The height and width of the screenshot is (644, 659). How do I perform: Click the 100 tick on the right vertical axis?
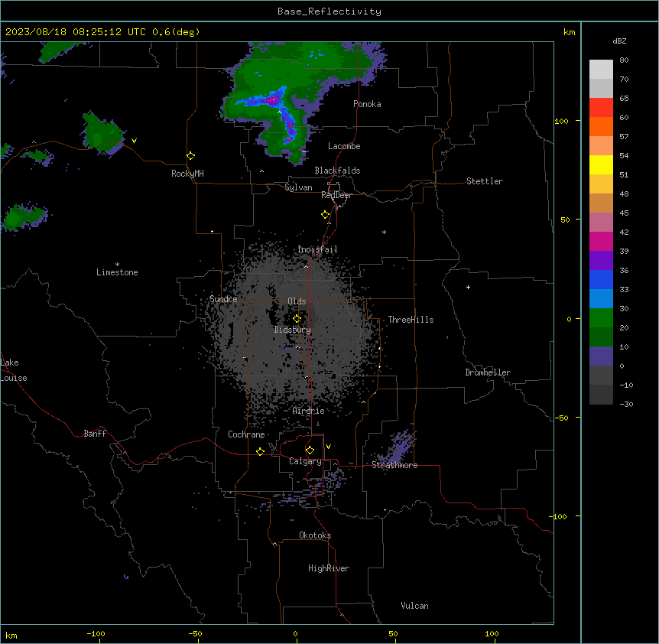click(561, 121)
